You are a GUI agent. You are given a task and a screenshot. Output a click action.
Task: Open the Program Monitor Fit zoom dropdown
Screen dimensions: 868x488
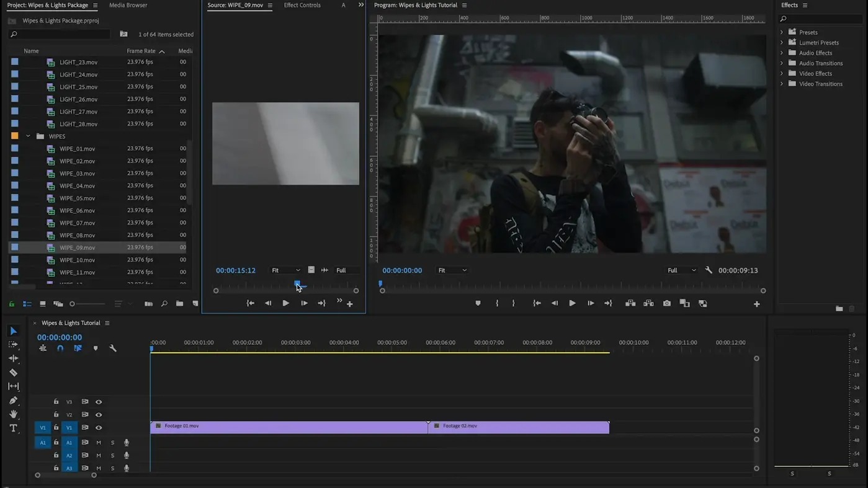452,270
